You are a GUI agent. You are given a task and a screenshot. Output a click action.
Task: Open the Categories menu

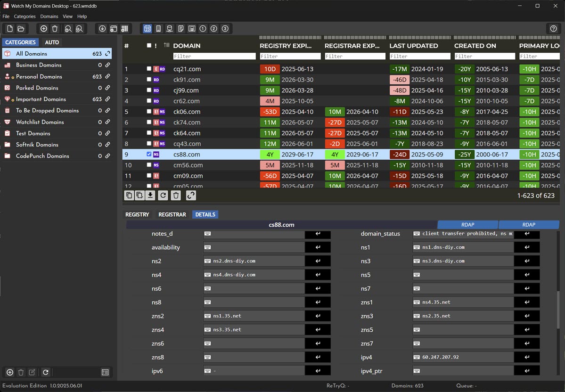point(25,16)
